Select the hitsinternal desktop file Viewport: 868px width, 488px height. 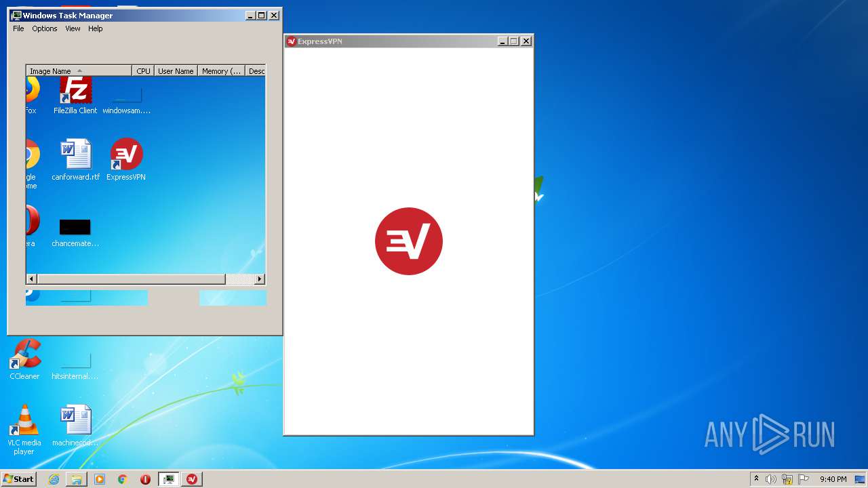tap(75, 366)
